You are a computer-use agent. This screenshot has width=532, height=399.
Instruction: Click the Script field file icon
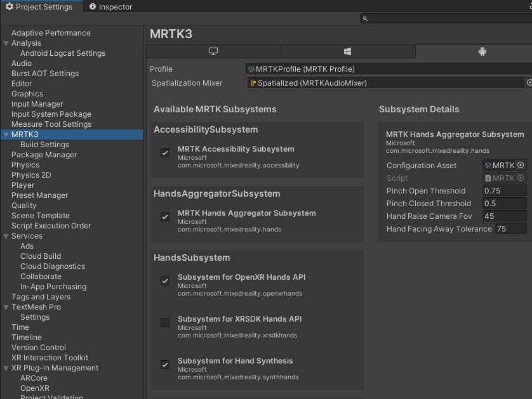[x=488, y=178]
